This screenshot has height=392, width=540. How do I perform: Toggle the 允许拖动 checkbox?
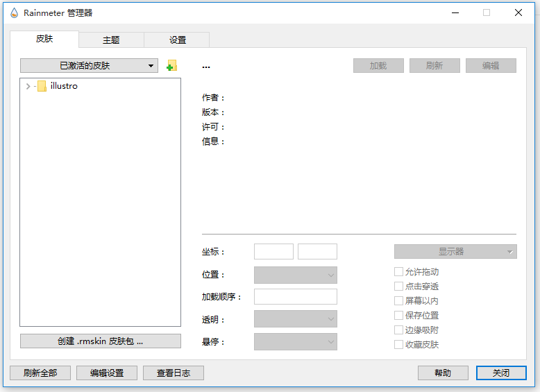tap(399, 272)
